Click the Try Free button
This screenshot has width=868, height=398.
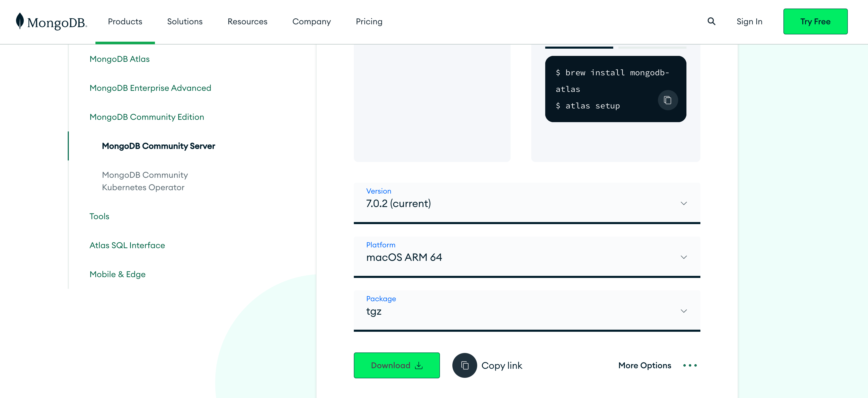pyautogui.click(x=815, y=21)
